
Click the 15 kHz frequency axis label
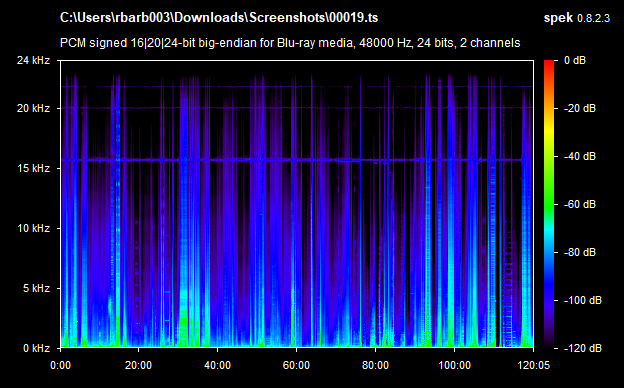(x=33, y=168)
